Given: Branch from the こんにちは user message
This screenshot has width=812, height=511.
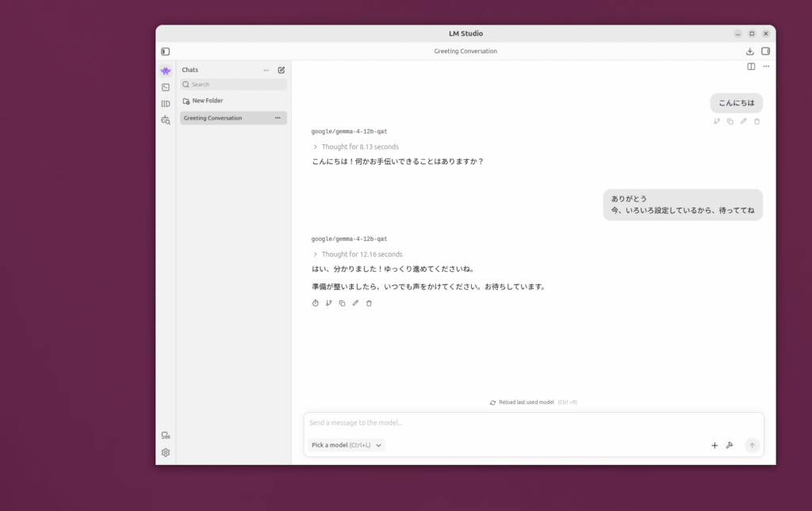Looking at the screenshot, I should click(717, 121).
